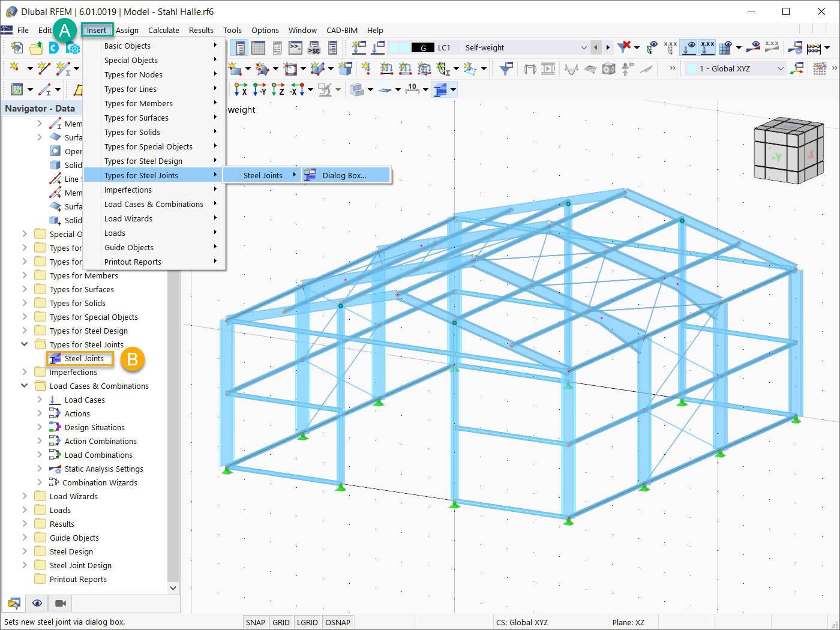Expand the Steel Design tree folder

(25, 551)
